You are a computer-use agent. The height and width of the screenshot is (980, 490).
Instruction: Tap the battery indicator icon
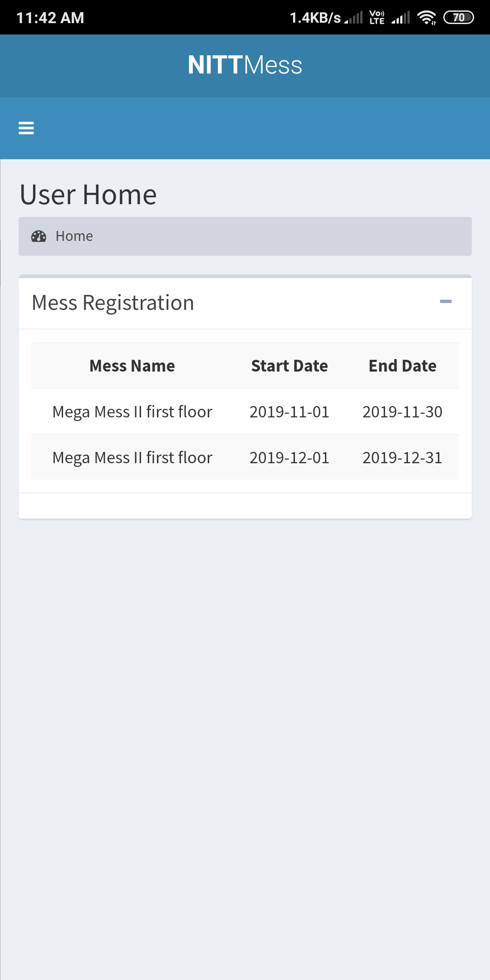pos(459,17)
